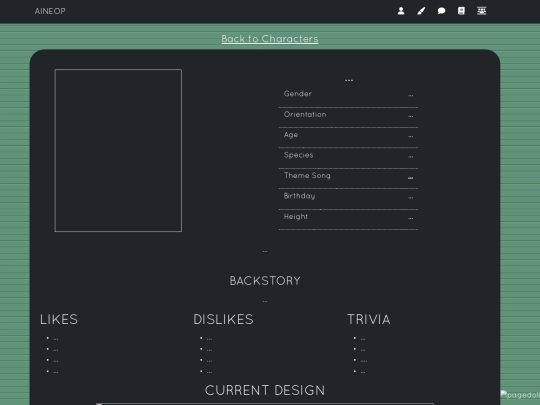This screenshot has height=405, width=540.
Task: Open the paintbrush art icon in navbar
Action: (x=421, y=11)
